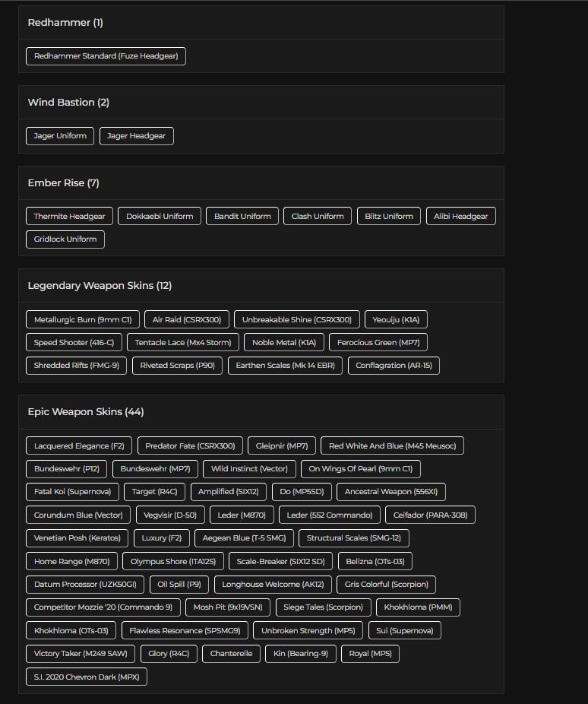Click the Oil Spill (P9) tag
Image resolution: width=588 pixels, height=704 pixels.
(179, 585)
